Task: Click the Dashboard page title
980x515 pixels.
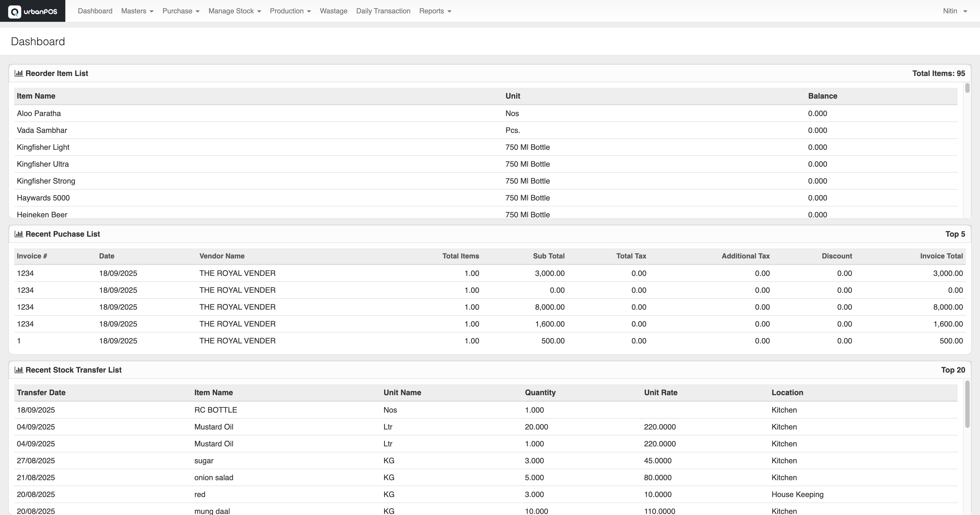Action: point(38,41)
